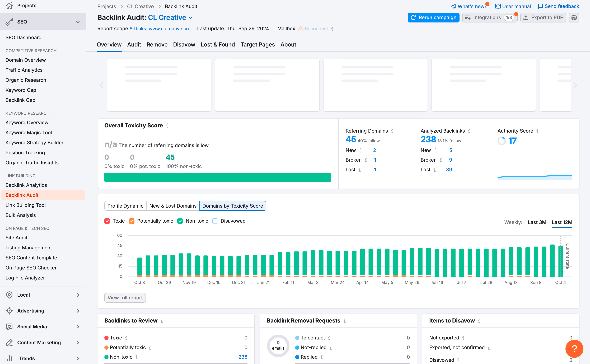
Task: Switch chart to New & Lost Domains
Action: (x=173, y=206)
